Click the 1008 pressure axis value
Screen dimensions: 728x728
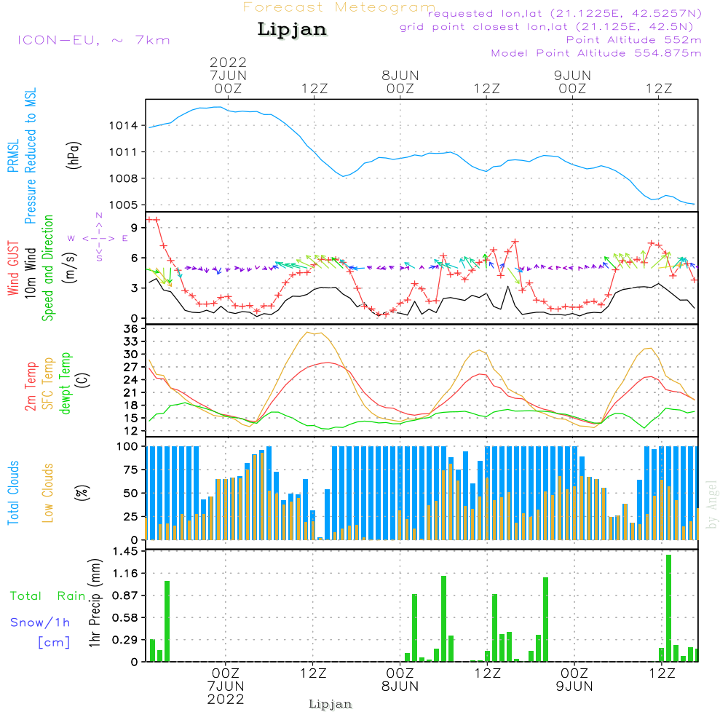[124, 178]
